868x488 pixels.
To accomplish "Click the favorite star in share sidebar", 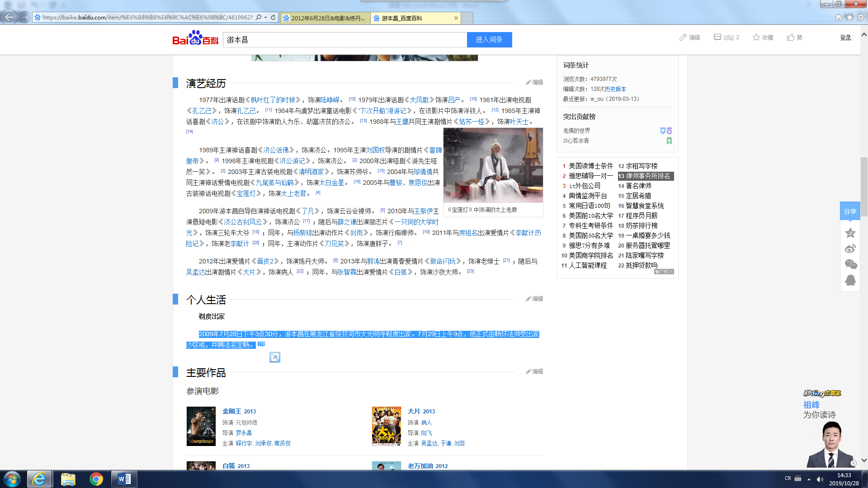I will coord(850,233).
